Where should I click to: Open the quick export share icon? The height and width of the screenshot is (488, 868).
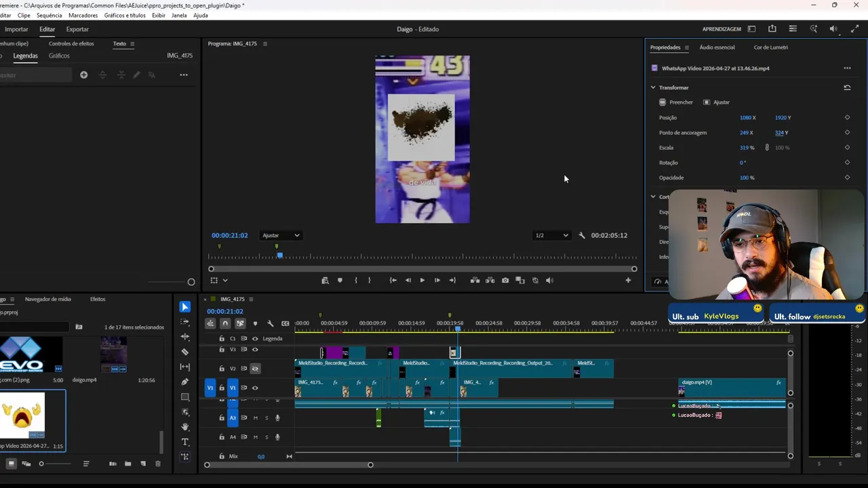pos(772,28)
